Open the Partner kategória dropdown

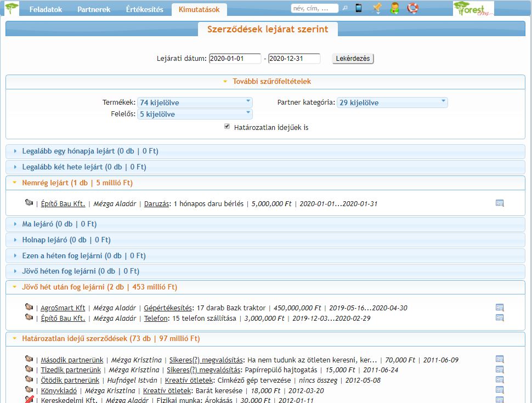(x=392, y=103)
